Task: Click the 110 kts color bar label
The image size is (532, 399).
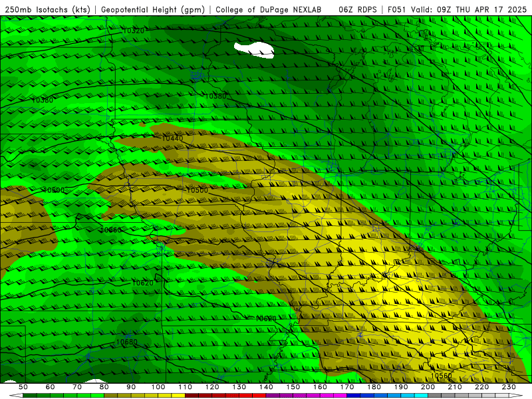Action: click(x=185, y=387)
